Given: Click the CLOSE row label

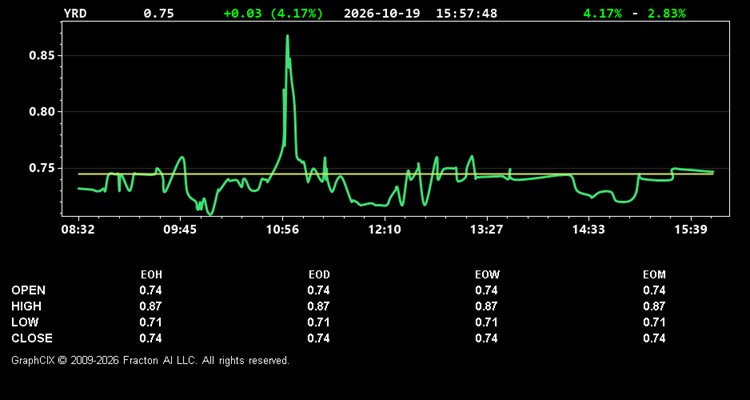Looking at the screenshot, I should 32,338.
